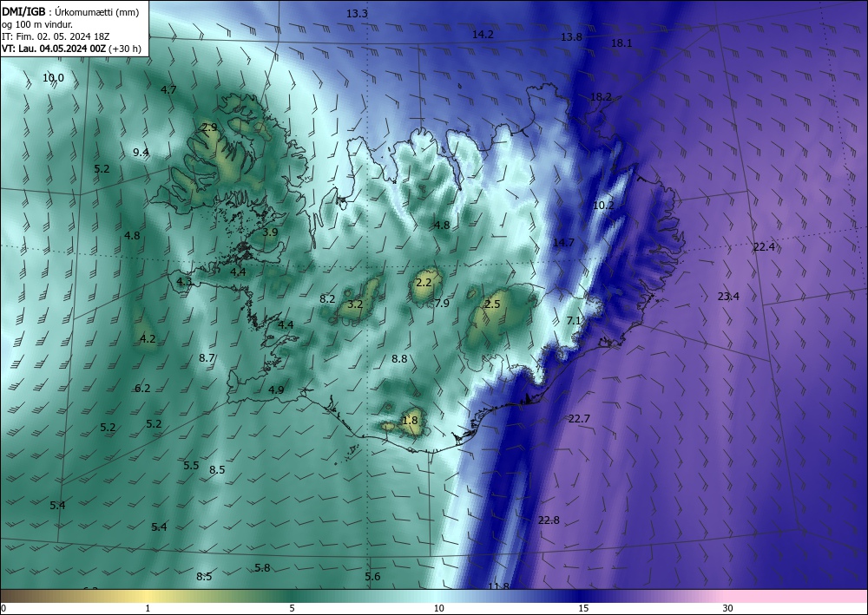Click the title text "DMI/IGB : Úrkomumætti (mm)"
Image resolution: width=868 pixels, height=615 pixels.
coord(70,11)
